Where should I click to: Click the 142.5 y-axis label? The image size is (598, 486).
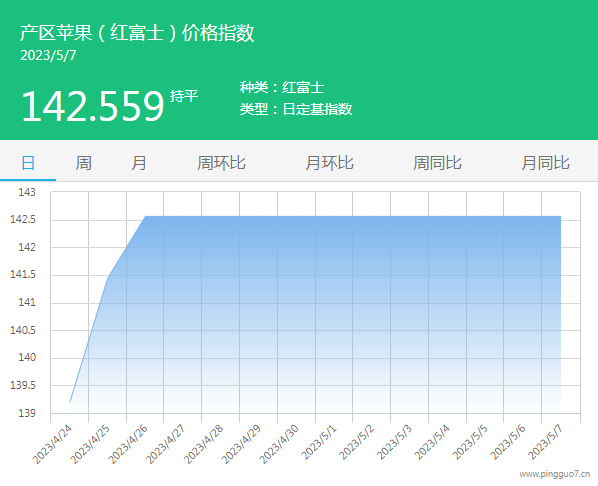pyautogui.click(x=23, y=220)
